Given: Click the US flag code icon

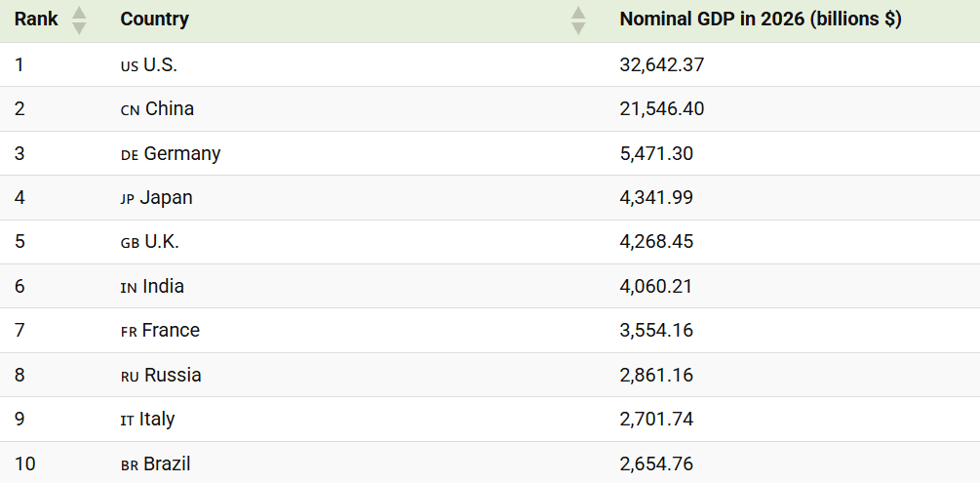Looking at the screenshot, I should coord(130,65).
